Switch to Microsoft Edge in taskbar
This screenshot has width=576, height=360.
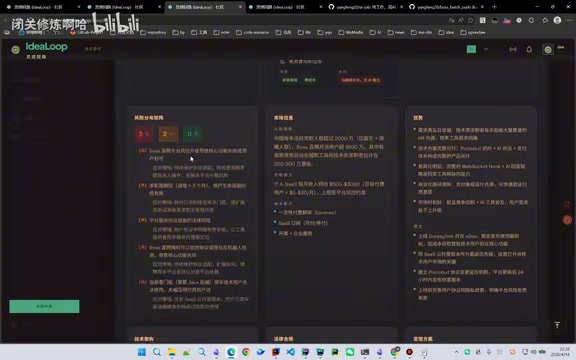coord(231,352)
